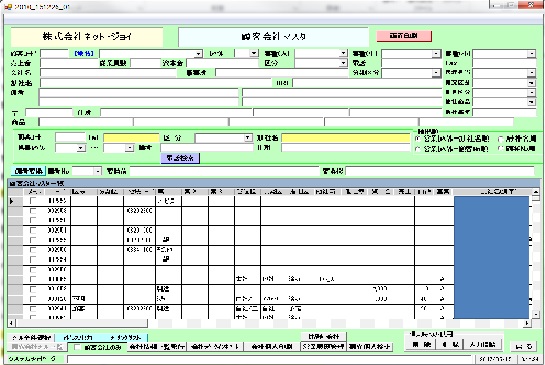Open the 区分 dropdown in the search section
This screenshot has height=365, width=545.
pos(247,138)
